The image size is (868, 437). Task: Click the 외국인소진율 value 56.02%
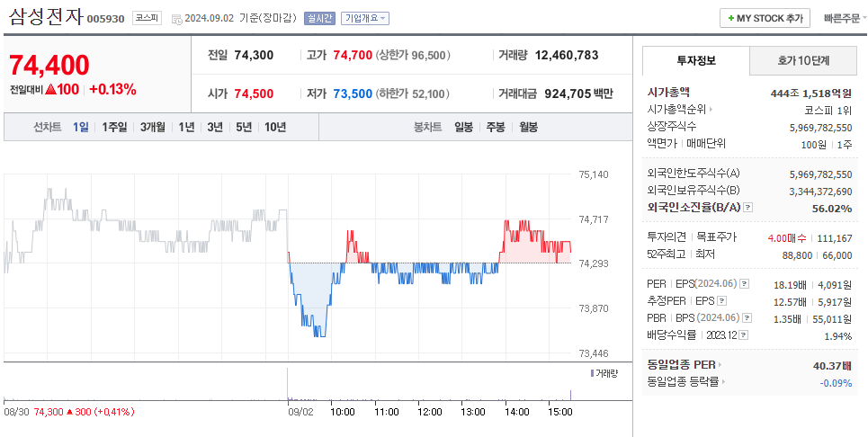(831, 208)
